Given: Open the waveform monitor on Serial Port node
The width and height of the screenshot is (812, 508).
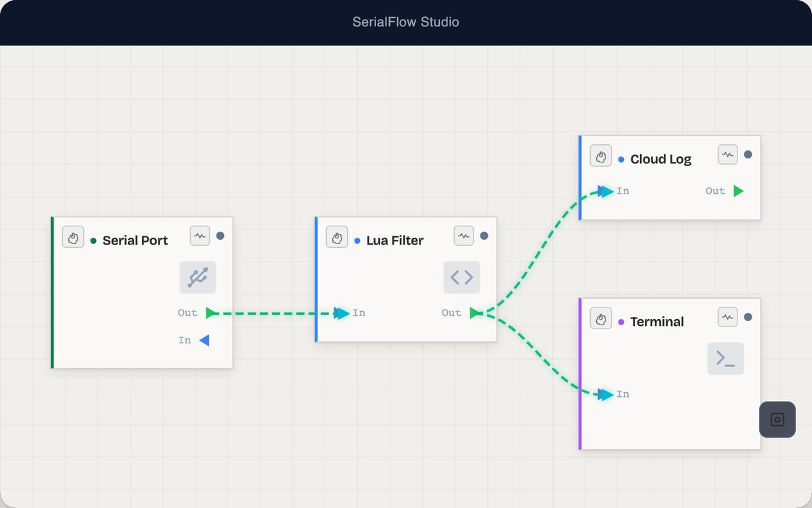Looking at the screenshot, I should coord(200,236).
